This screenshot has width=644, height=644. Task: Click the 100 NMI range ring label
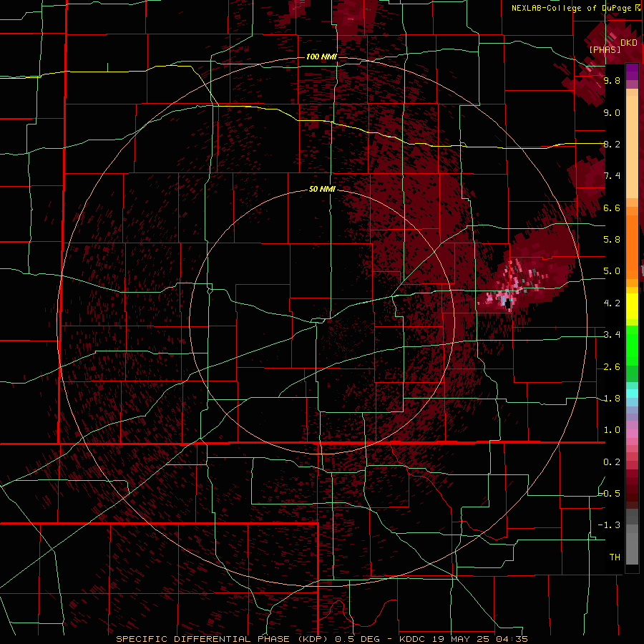click(321, 57)
